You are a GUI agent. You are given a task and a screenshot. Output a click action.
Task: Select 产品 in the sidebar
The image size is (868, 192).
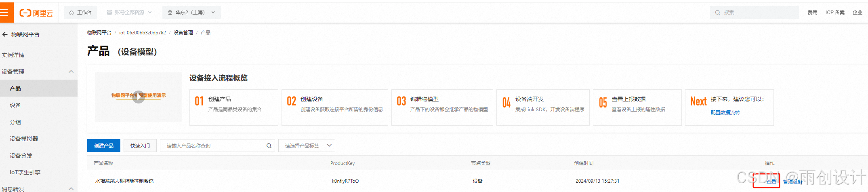point(39,88)
